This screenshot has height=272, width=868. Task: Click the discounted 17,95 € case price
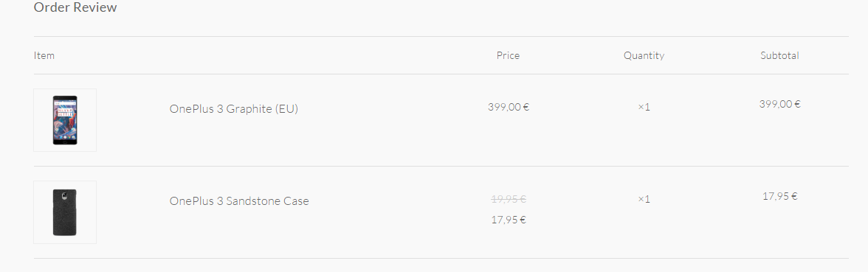508,220
